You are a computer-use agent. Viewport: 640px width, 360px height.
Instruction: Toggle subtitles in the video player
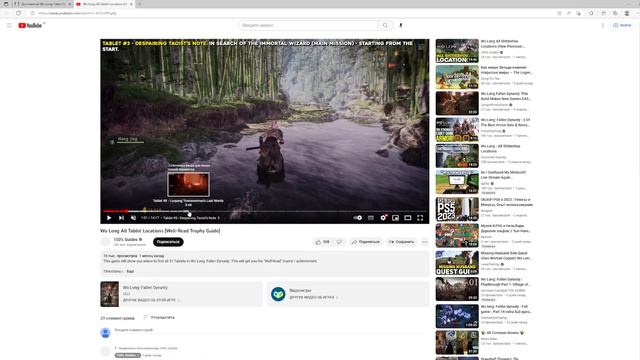coord(371,218)
